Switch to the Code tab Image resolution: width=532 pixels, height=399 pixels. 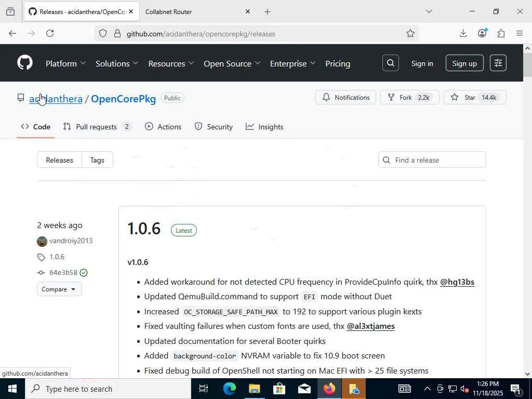(36, 127)
